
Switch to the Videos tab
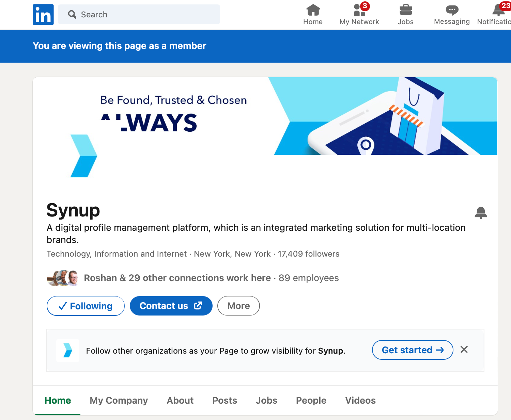click(x=360, y=400)
